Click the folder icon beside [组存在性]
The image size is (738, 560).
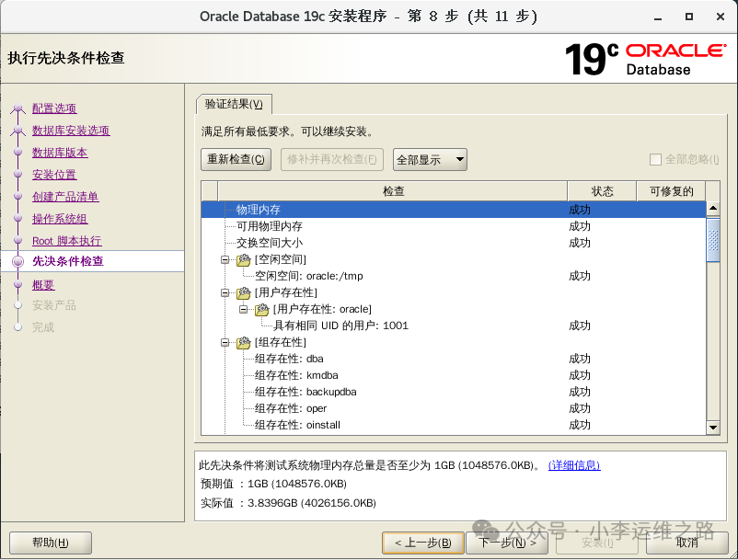click(x=243, y=343)
